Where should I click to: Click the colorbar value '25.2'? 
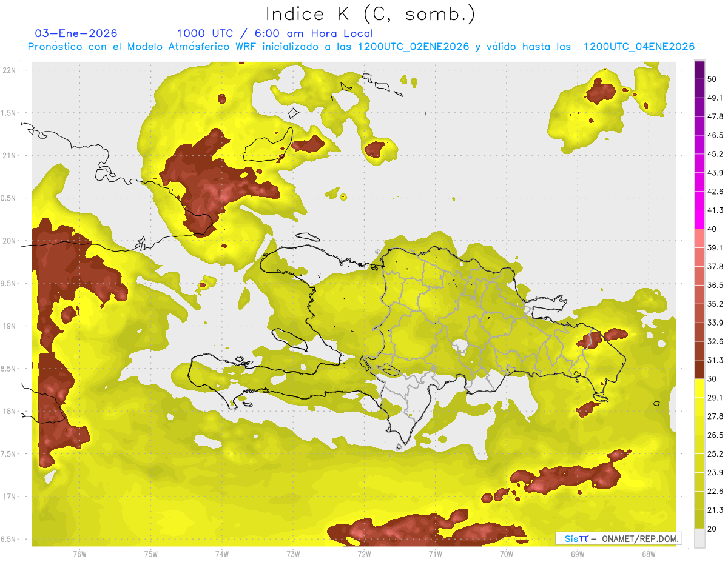pos(715,454)
